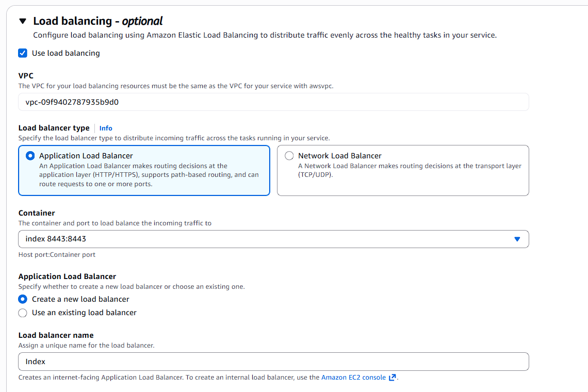Click Application Load Balancer card description text

point(149,175)
